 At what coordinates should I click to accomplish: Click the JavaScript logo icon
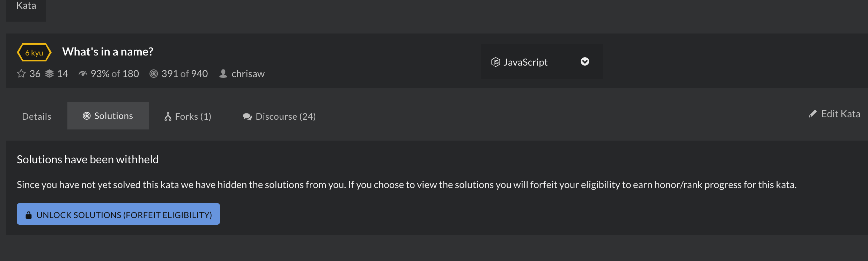(x=496, y=62)
